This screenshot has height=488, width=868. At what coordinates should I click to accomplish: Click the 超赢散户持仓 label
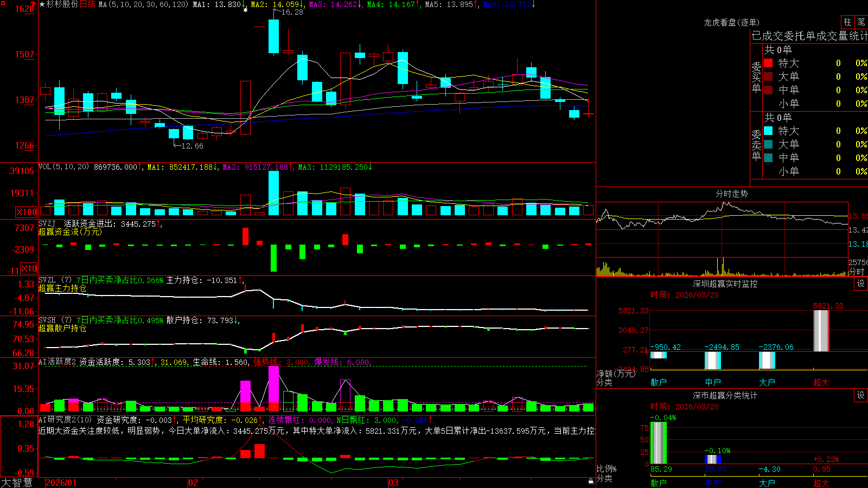click(x=62, y=328)
